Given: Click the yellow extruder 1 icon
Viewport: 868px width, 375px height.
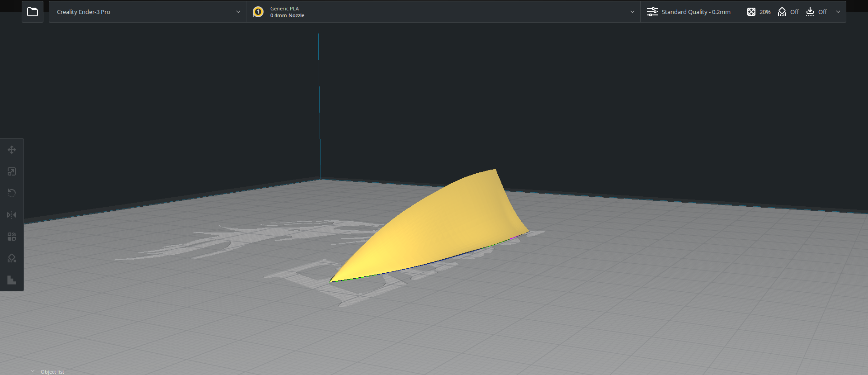Looking at the screenshot, I should coord(258,12).
